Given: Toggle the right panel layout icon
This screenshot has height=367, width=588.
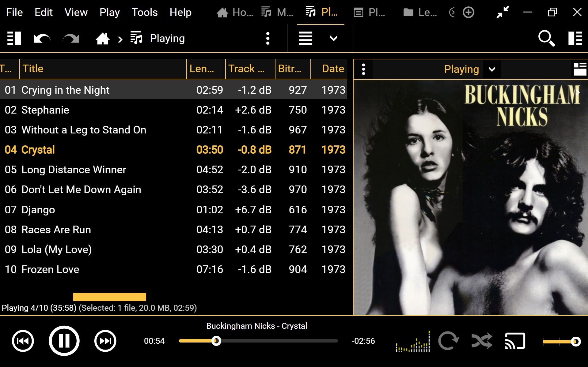Looking at the screenshot, I should [575, 38].
